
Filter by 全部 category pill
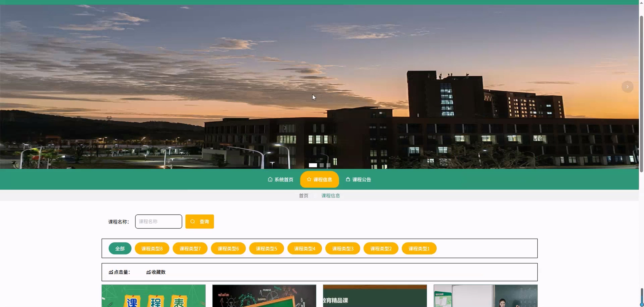click(x=120, y=249)
